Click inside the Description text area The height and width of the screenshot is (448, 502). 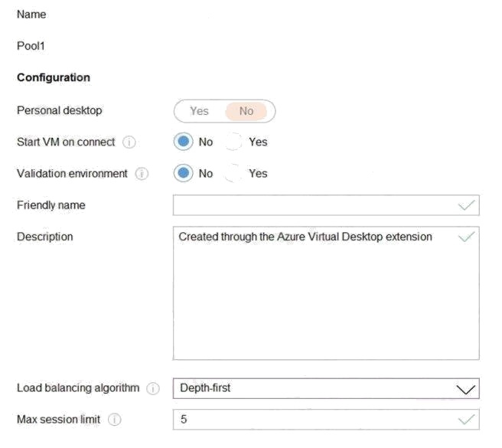tap(326, 293)
